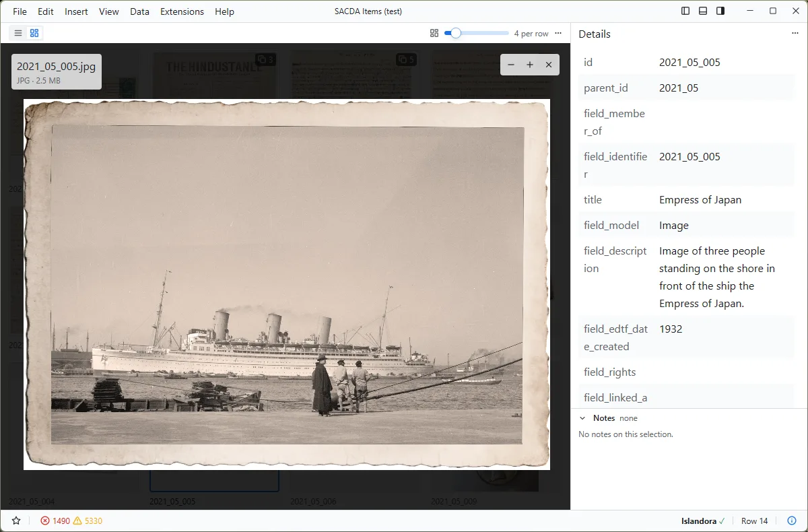This screenshot has height=532, width=808.
Task: Click the thumbnail size grid icon
Action: [434, 33]
